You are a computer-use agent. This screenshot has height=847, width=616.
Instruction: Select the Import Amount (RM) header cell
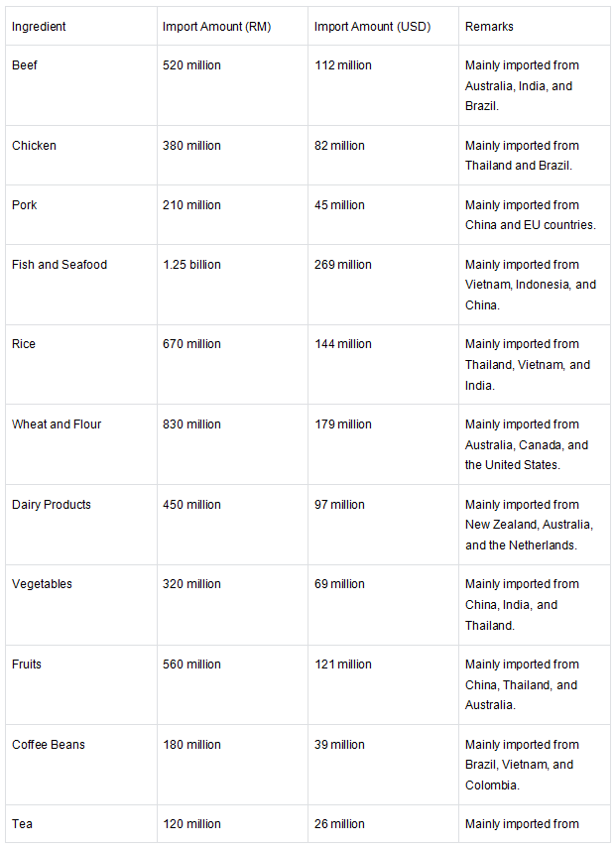point(232,26)
